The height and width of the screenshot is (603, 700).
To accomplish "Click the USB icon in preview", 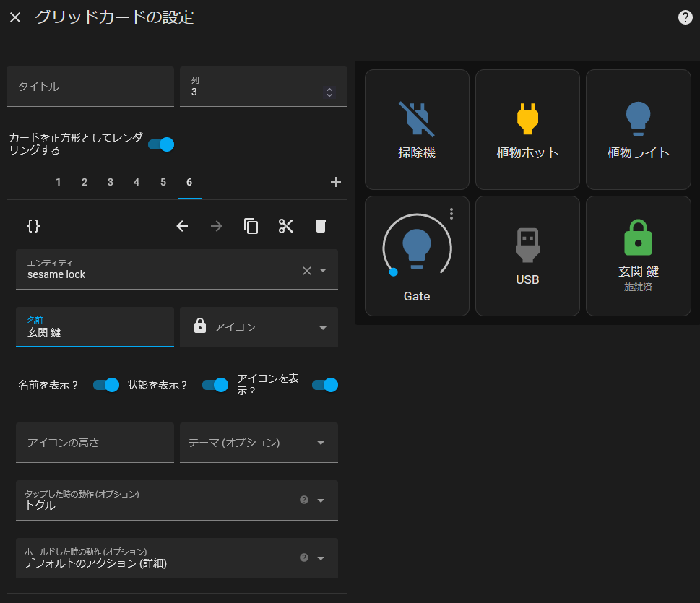I will click(527, 245).
